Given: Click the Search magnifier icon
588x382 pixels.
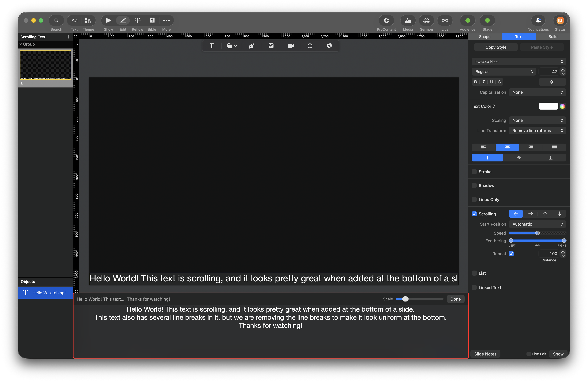Looking at the screenshot, I should (56, 20).
